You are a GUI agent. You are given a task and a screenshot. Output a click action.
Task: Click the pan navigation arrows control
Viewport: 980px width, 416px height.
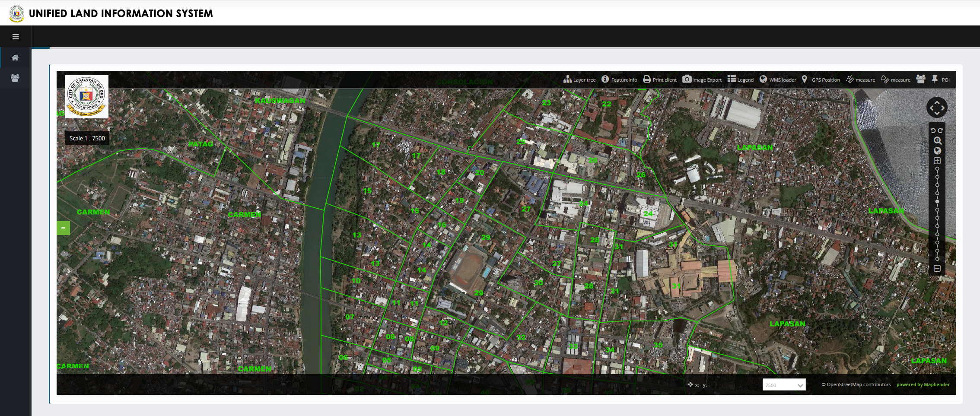937,108
